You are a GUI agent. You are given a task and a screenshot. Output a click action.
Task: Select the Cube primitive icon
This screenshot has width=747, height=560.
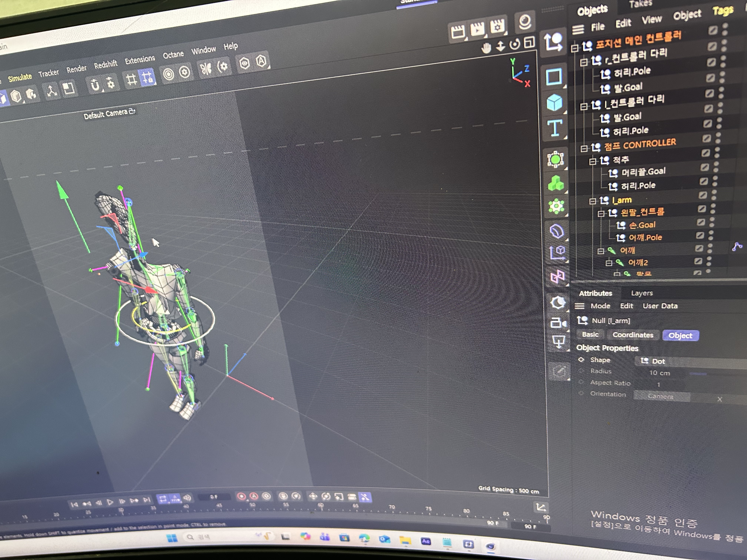(x=555, y=102)
